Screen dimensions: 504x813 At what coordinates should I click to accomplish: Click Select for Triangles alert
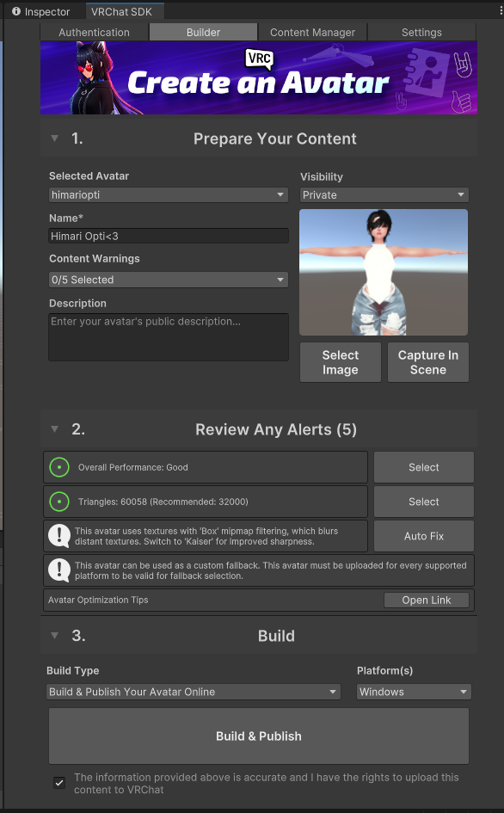[424, 502]
